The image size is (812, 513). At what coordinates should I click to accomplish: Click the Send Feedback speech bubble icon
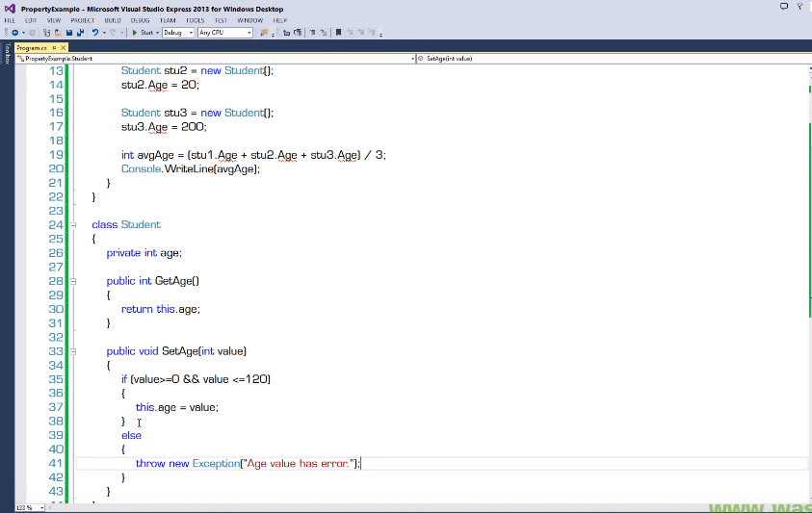point(784,7)
